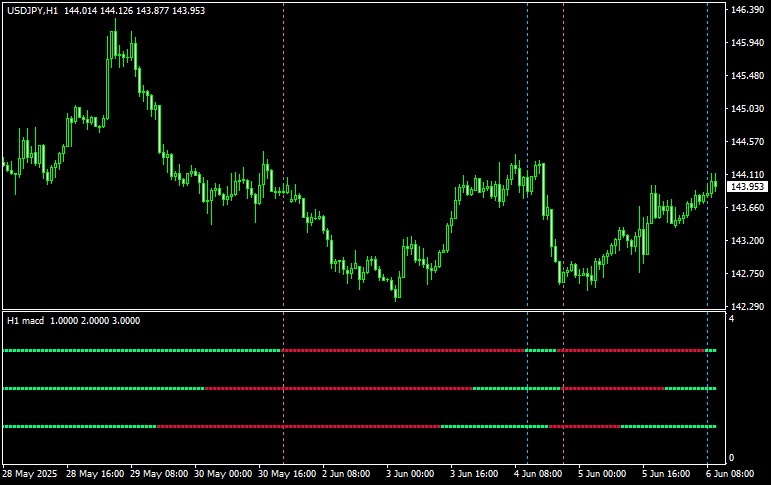This screenshot has width=771, height=485.
Task: Click the 5 Jun 16:00 time label
Action: (x=665, y=474)
